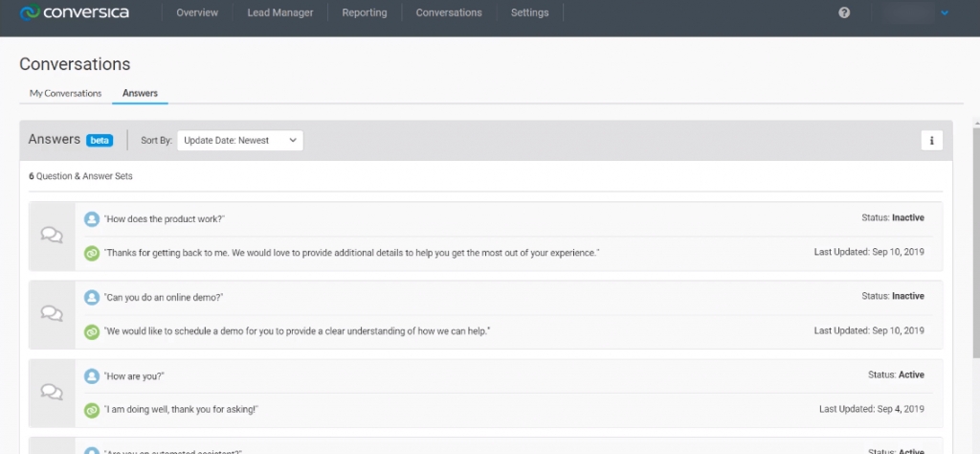
Task: Expand the account menu chevron
Action: [x=945, y=12]
